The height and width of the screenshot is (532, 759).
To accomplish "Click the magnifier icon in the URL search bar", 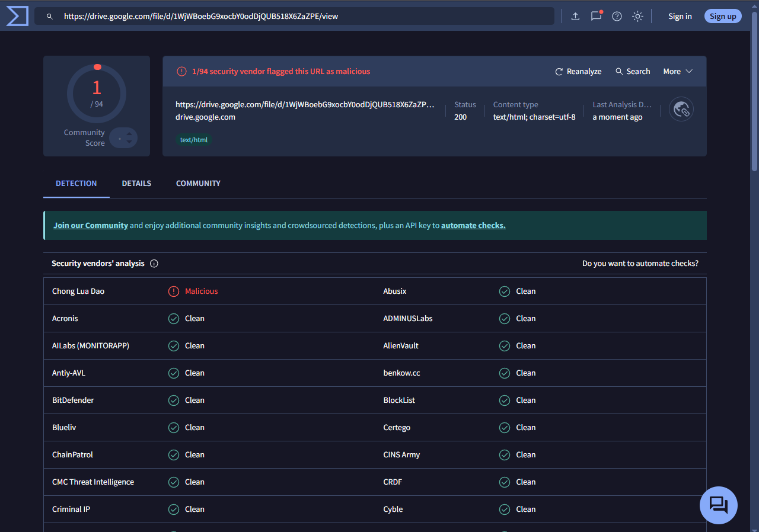I will click(x=50, y=17).
